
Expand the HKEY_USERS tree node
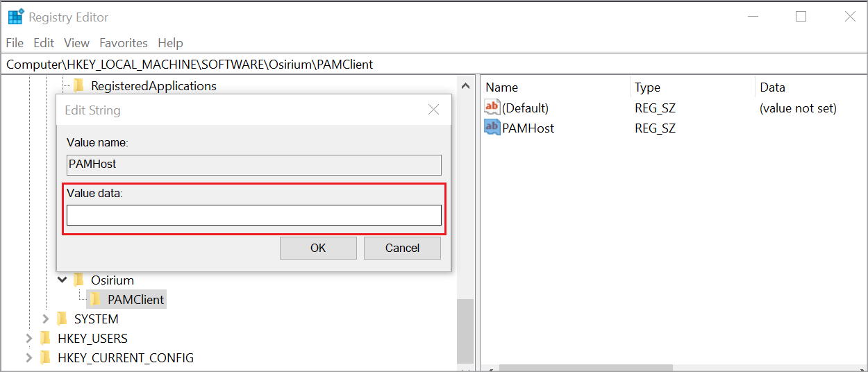[x=29, y=338]
